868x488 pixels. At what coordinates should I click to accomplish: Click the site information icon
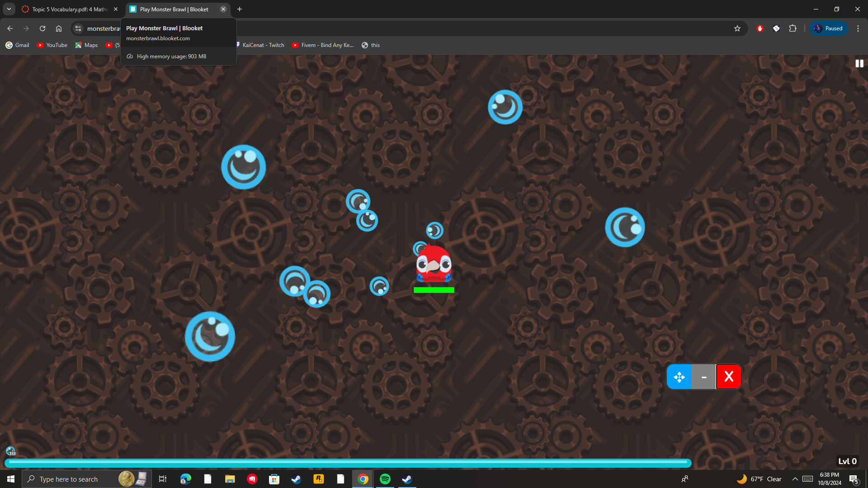coord(78,28)
